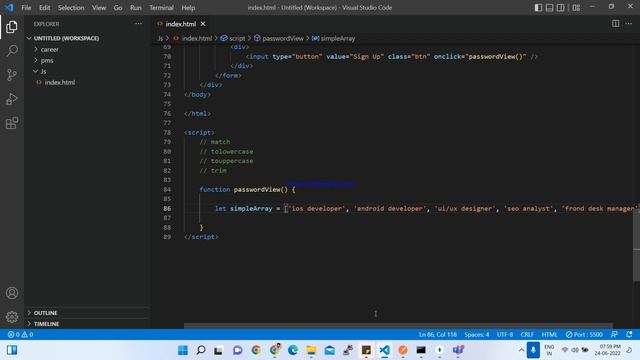Click the clock and date in taskbar

(607, 350)
